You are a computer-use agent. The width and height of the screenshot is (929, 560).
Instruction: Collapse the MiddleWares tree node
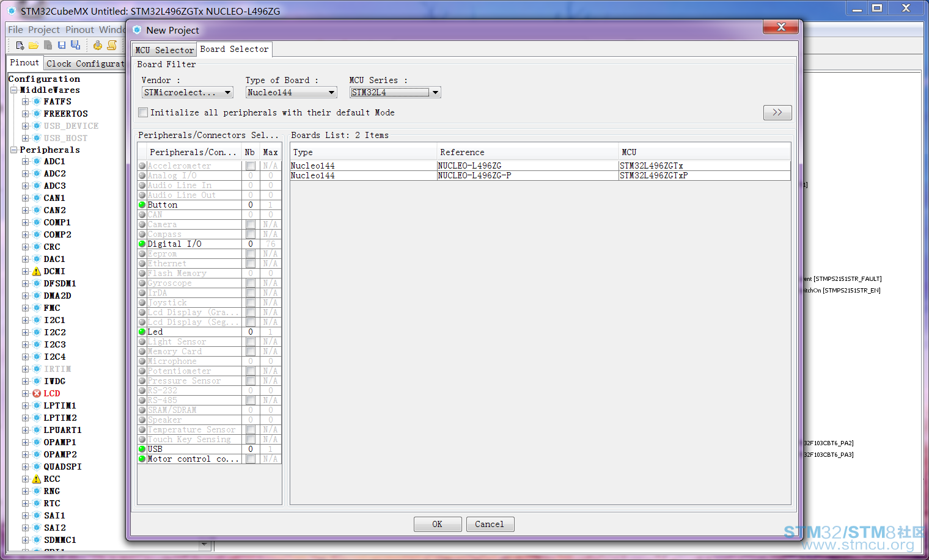[x=13, y=90]
